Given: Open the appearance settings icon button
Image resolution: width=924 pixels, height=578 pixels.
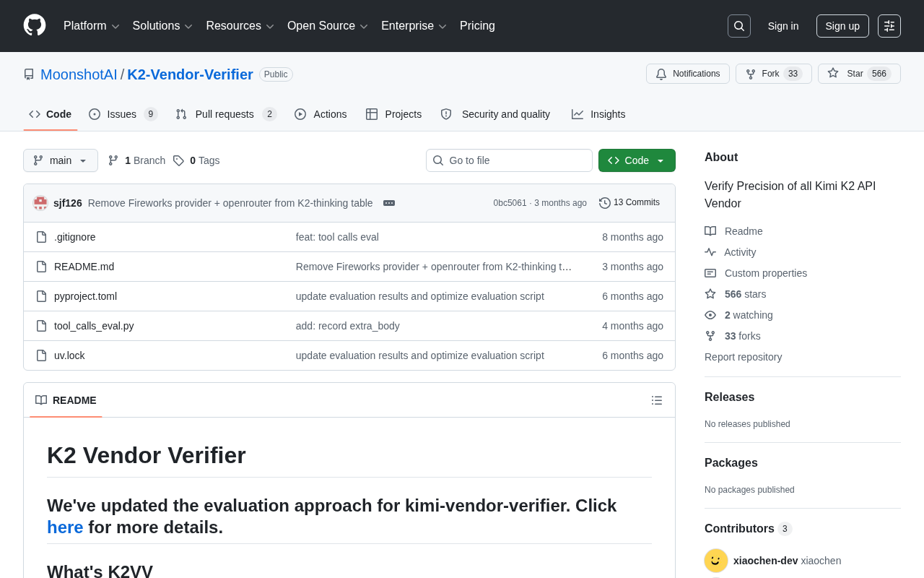Looking at the screenshot, I should click(889, 26).
